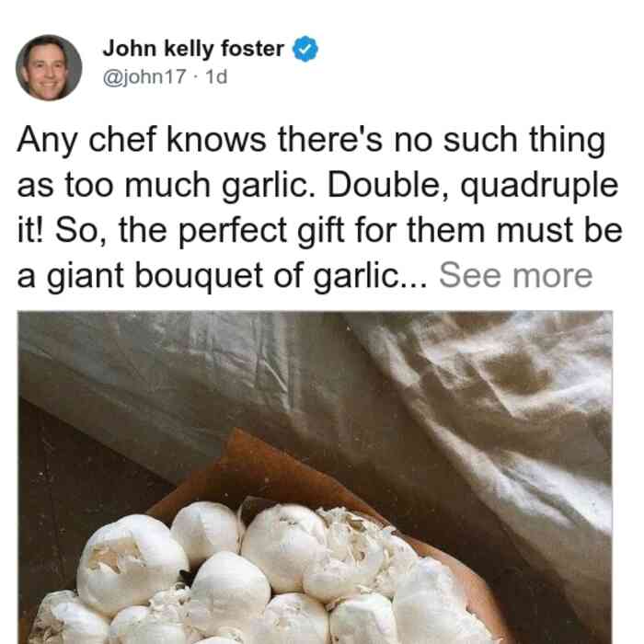Click the word 'foster' in the author name
This screenshot has height=644, width=644.
click(252, 49)
